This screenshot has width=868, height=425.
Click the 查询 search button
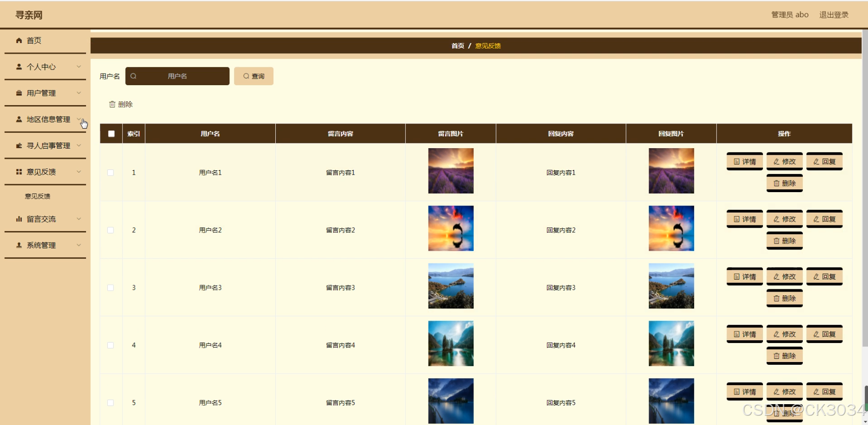(x=254, y=76)
